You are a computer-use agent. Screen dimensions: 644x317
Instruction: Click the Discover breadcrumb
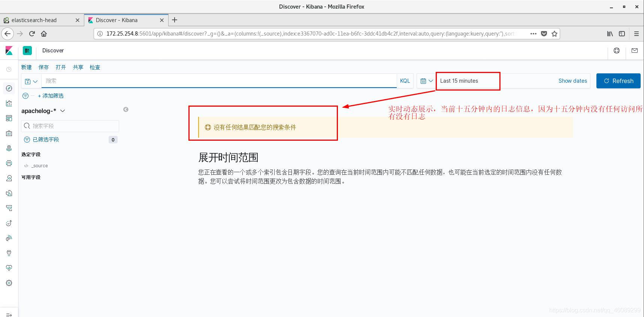53,51
